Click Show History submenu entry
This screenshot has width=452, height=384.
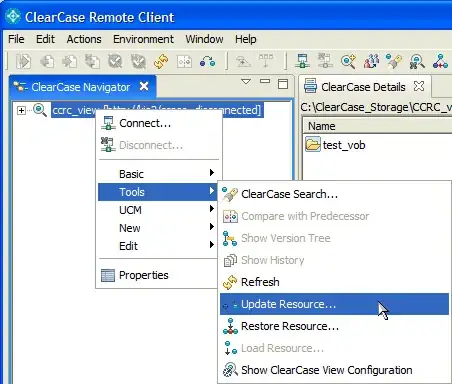point(334,260)
